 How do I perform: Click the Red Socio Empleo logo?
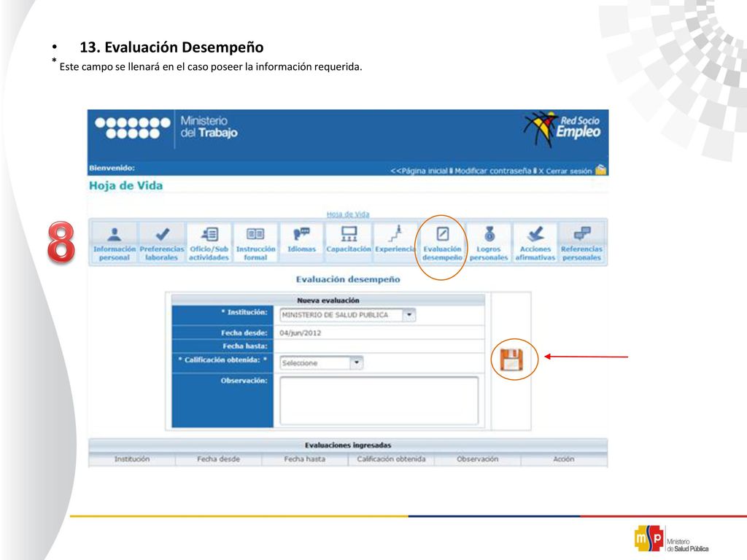point(562,129)
